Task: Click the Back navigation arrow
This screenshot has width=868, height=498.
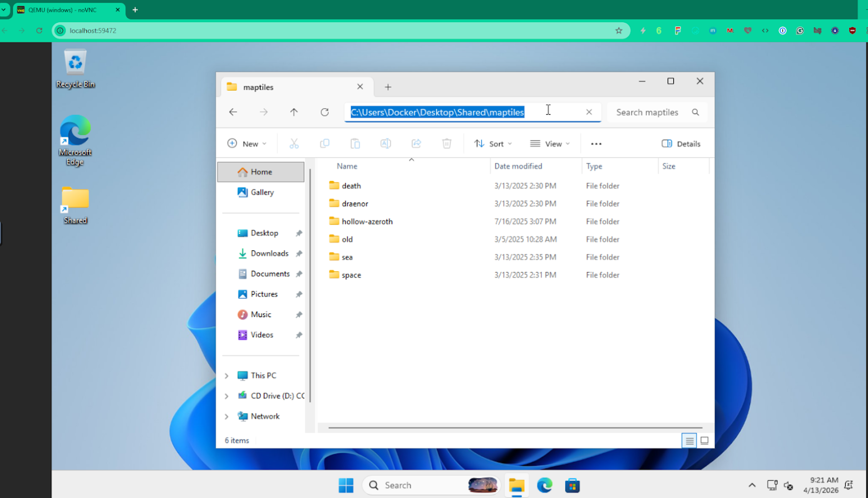Action: [233, 112]
